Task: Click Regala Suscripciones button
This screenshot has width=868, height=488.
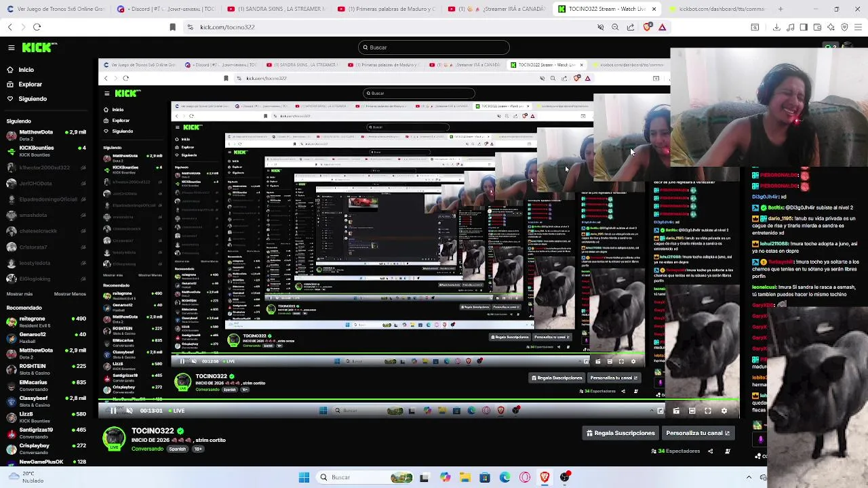Action: point(621,433)
